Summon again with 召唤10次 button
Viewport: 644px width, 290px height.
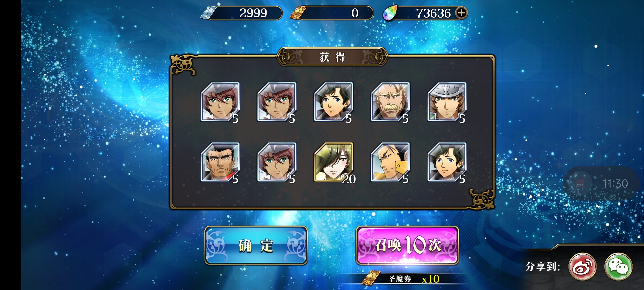point(407,245)
